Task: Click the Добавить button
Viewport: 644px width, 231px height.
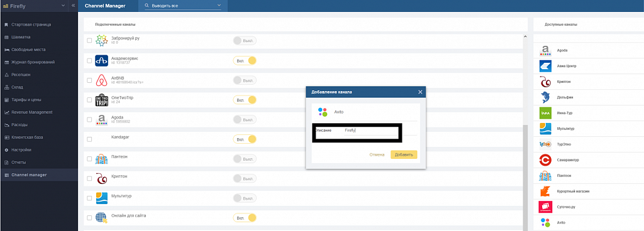Action: [404, 155]
